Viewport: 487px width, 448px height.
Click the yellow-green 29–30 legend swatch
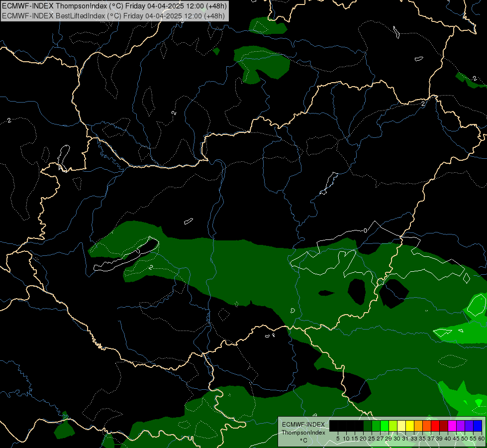point(393,426)
